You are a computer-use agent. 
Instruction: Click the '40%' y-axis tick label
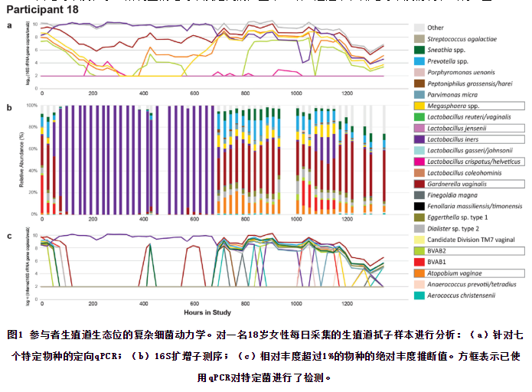(33, 171)
